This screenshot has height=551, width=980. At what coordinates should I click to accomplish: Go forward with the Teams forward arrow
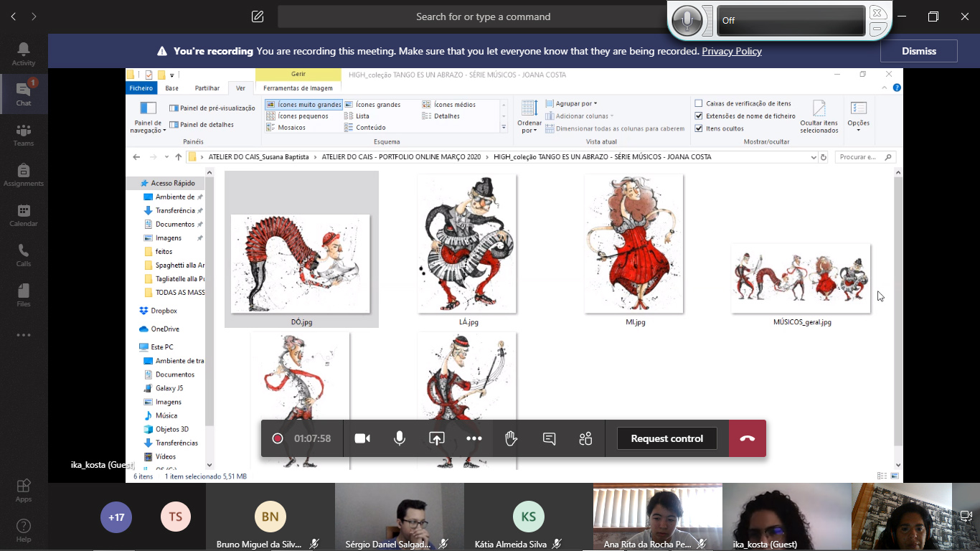(34, 17)
